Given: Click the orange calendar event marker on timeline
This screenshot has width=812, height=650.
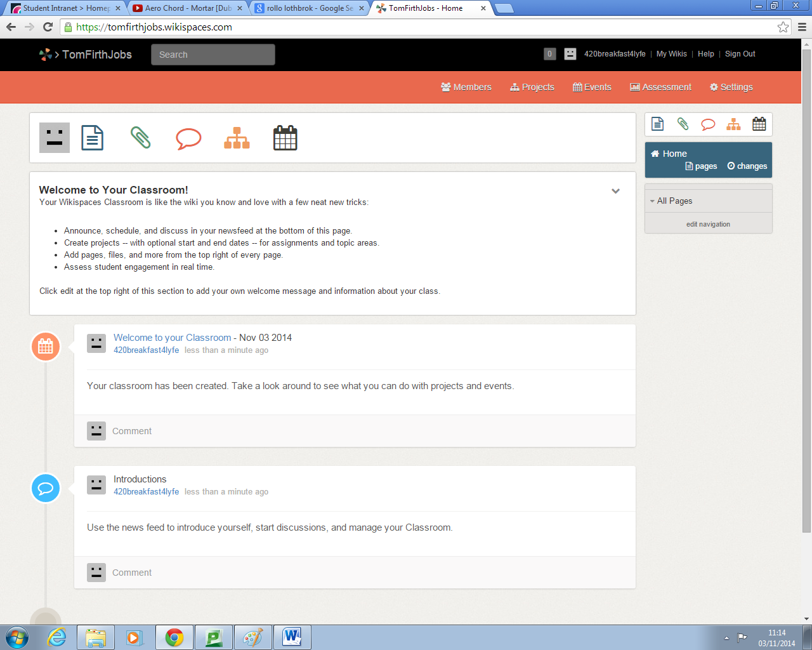Looking at the screenshot, I should 46,347.
